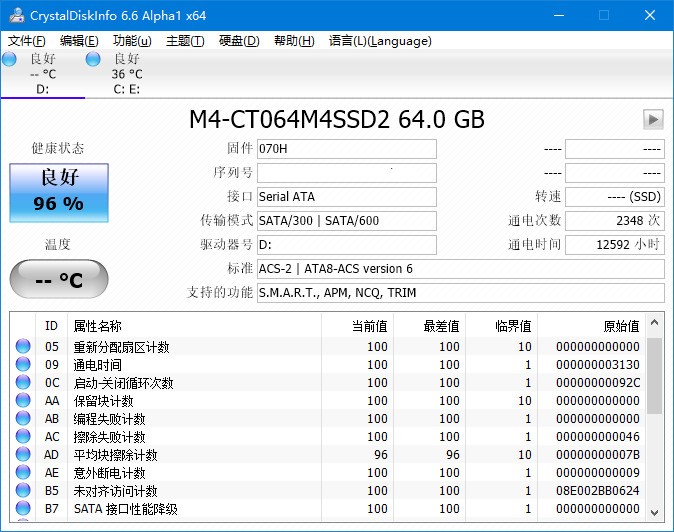Click the blue status orb for D: disk
This screenshot has width=674, height=532.
click(9, 59)
